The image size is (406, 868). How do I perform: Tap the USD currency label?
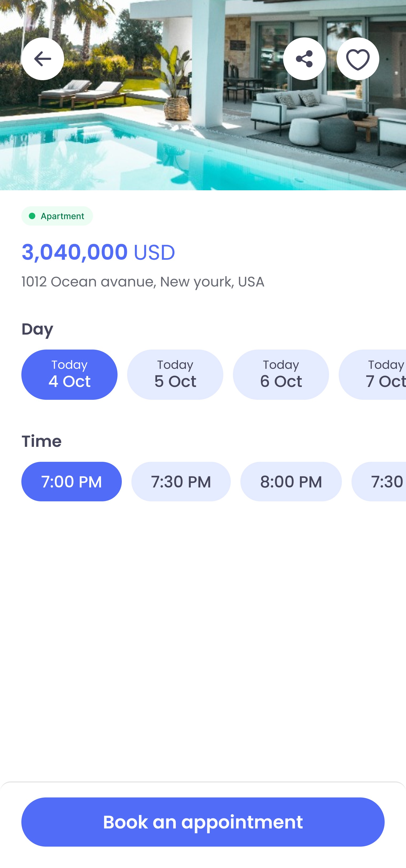[x=155, y=252]
